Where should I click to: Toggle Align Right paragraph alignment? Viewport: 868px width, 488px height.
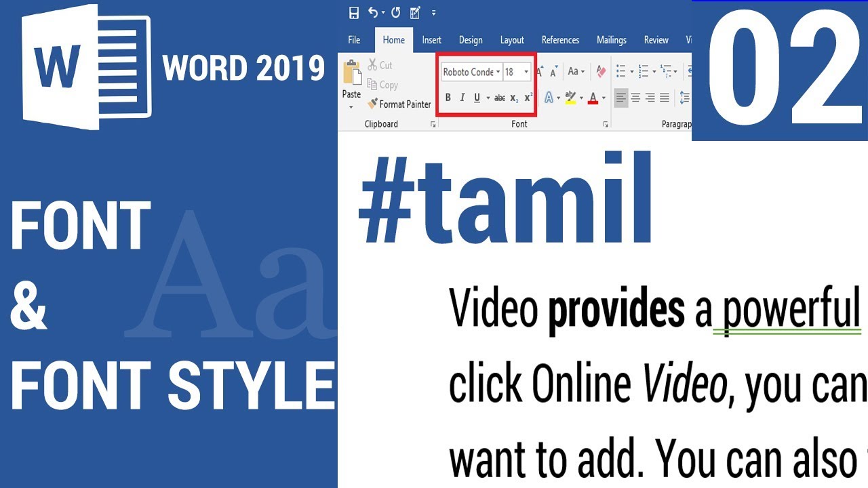click(x=650, y=98)
